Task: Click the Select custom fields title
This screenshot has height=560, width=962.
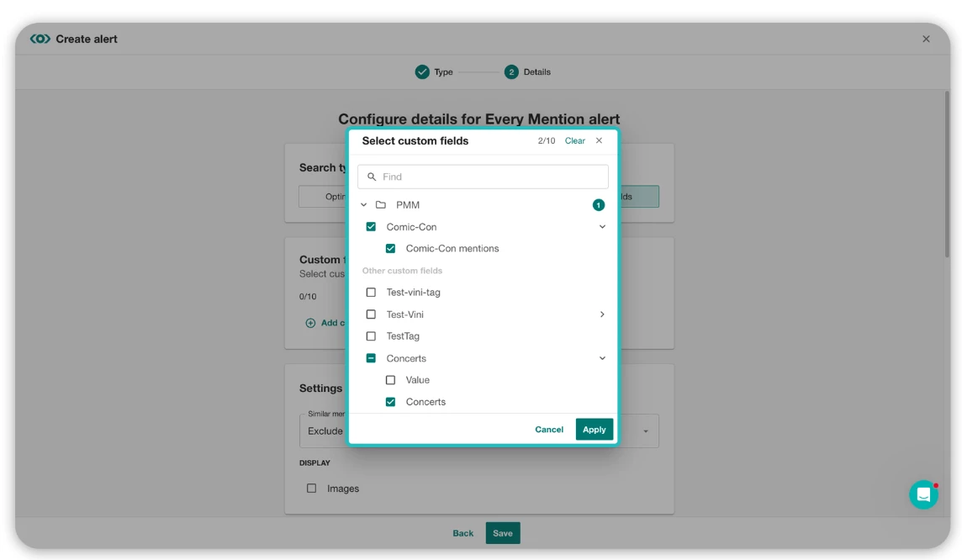Action: [415, 140]
